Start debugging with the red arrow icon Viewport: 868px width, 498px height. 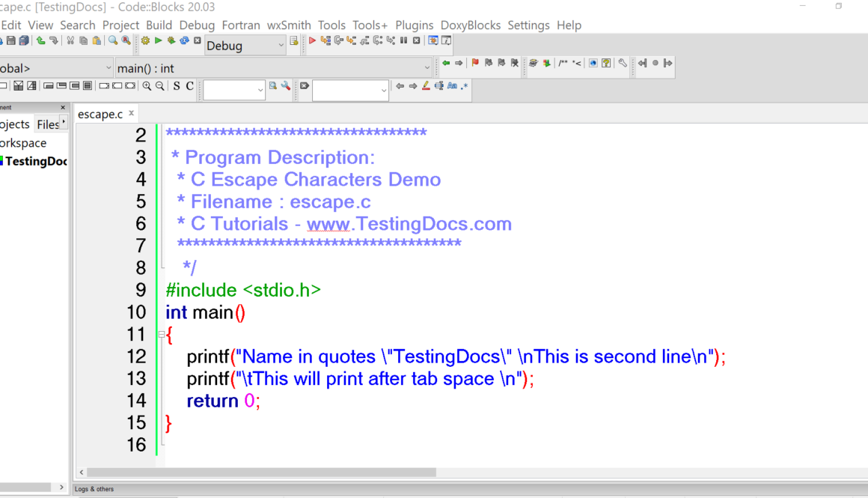[x=312, y=41]
